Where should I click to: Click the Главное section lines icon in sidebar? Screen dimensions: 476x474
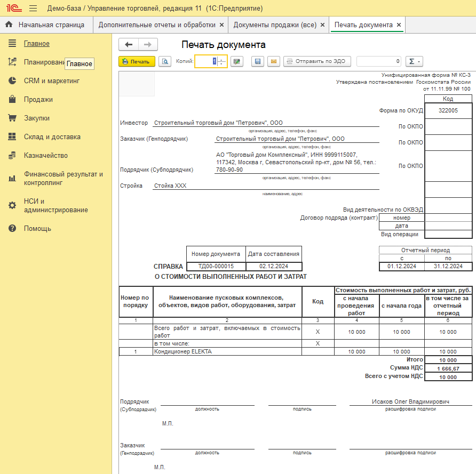(x=12, y=43)
